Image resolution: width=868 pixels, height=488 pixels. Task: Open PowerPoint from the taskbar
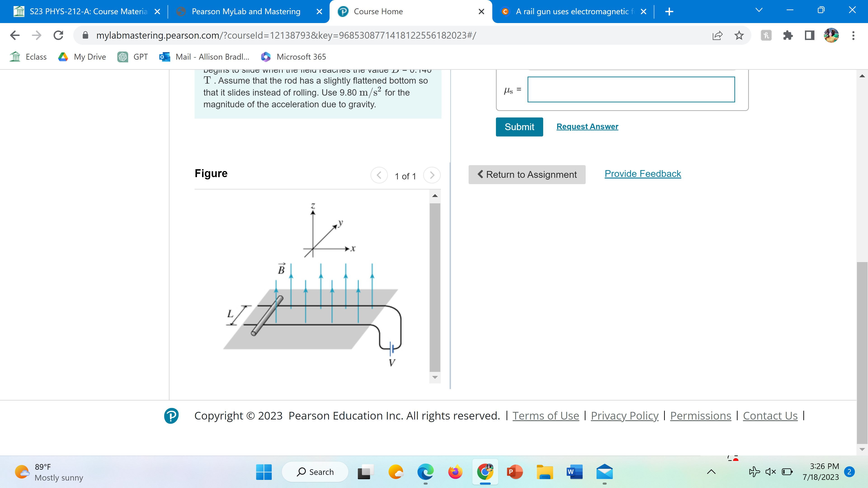[x=514, y=472]
